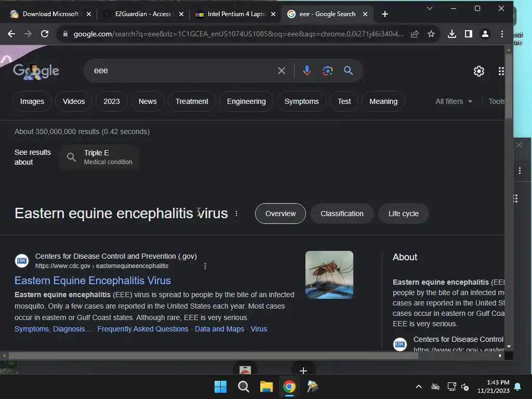This screenshot has width=532, height=399.
Task: Select News filter chip
Action: pos(148,101)
